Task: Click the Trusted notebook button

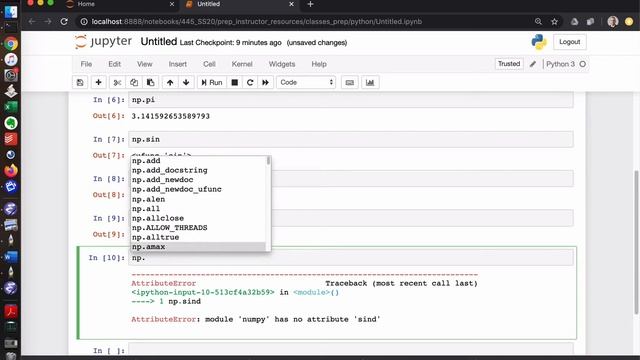Action: pyautogui.click(x=509, y=64)
